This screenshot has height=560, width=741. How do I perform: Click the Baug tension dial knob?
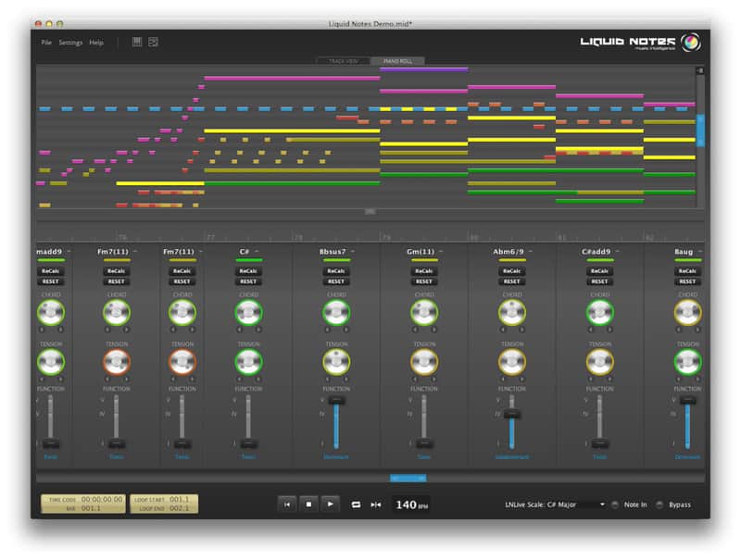coord(687,362)
